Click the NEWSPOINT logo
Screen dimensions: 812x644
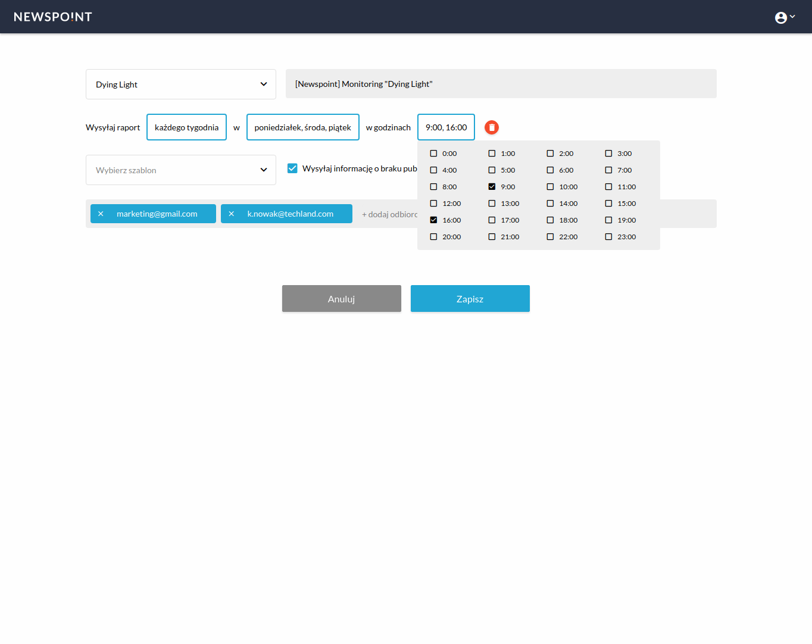tap(53, 17)
